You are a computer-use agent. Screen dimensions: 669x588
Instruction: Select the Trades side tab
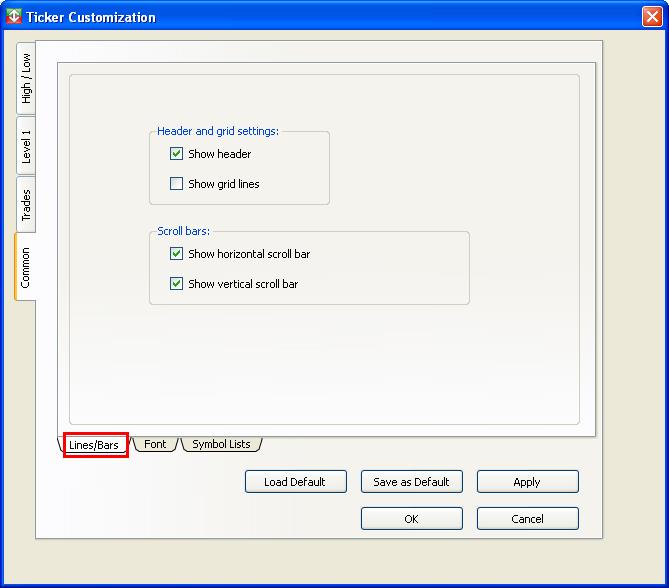(26, 205)
